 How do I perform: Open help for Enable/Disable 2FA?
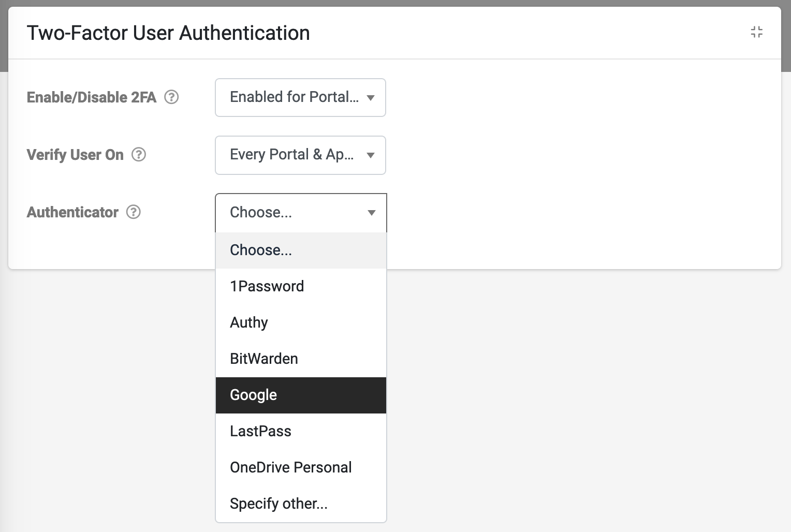[x=171, y=97]
